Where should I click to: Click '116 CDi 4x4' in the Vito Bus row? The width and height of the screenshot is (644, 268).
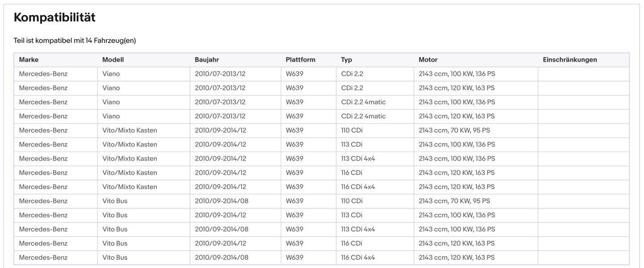tap(358, 257)
